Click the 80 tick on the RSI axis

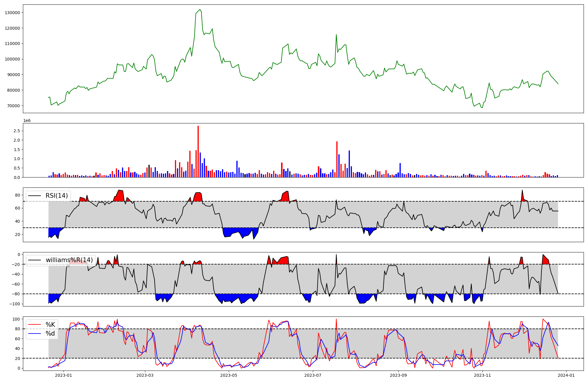(17, 195)
